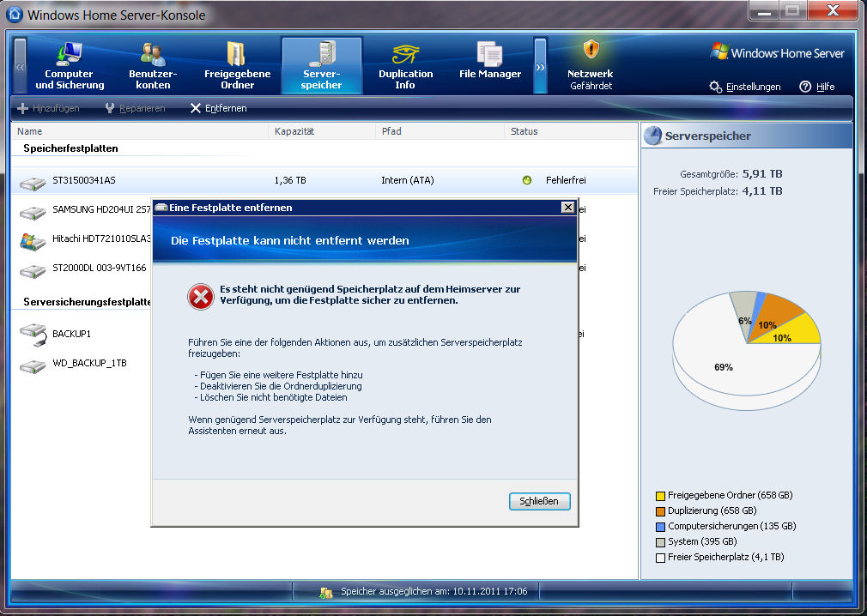Click Reparieren toolbar button

click(x=135, y=108)
